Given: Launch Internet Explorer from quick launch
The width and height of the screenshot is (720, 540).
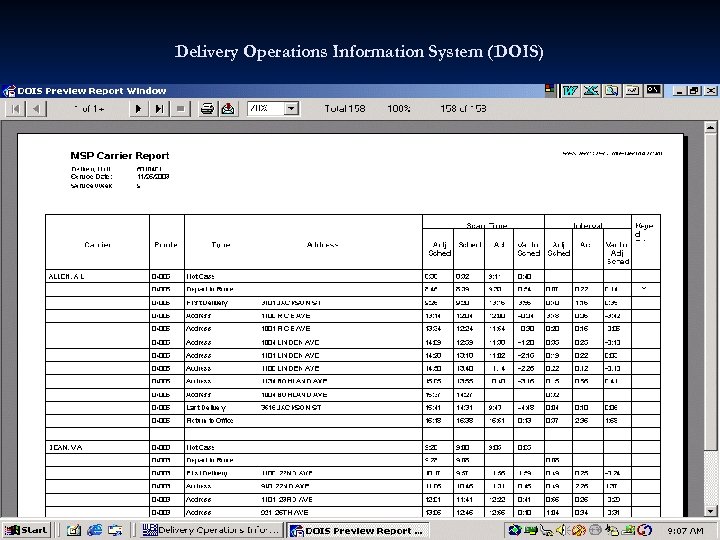Looking at the screenshot, I should (95, 530).
